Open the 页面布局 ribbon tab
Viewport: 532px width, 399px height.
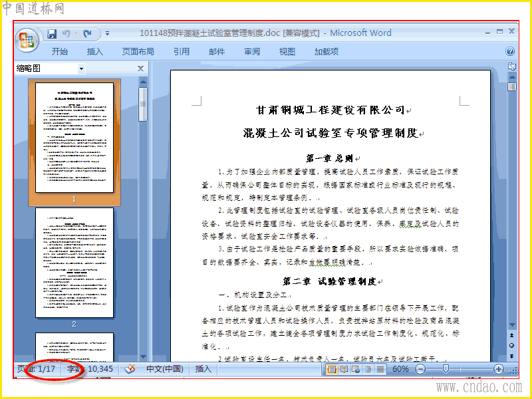coord(138,52)
